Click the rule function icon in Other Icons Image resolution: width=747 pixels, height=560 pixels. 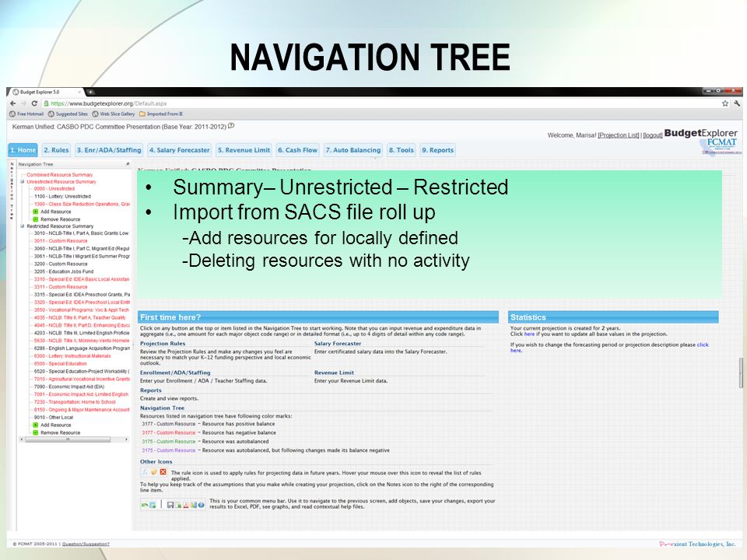[145, 472]
